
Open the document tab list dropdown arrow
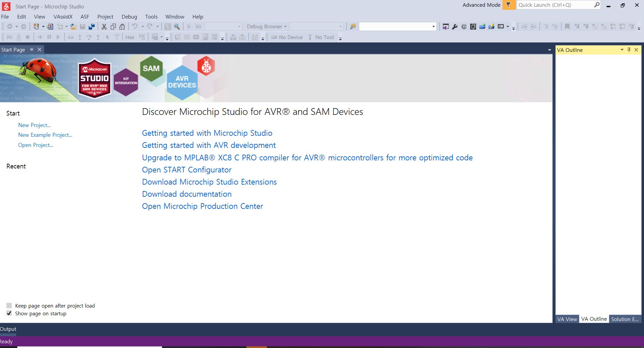tap(550, 50)
